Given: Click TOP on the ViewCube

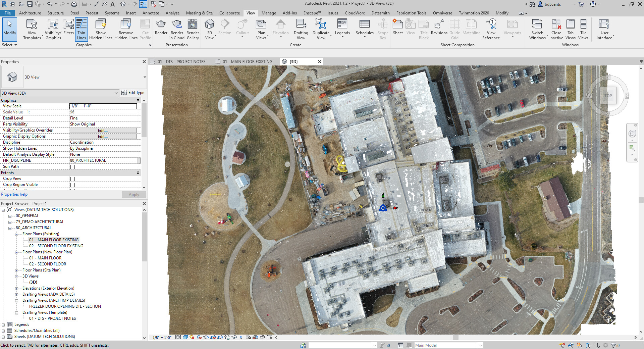Looking at the screenshot, I should 608,96.
